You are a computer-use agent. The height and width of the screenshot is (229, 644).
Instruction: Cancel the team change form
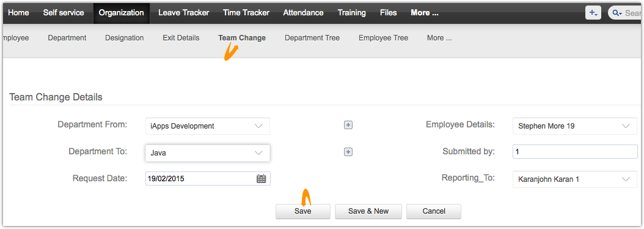coord(434,211)
